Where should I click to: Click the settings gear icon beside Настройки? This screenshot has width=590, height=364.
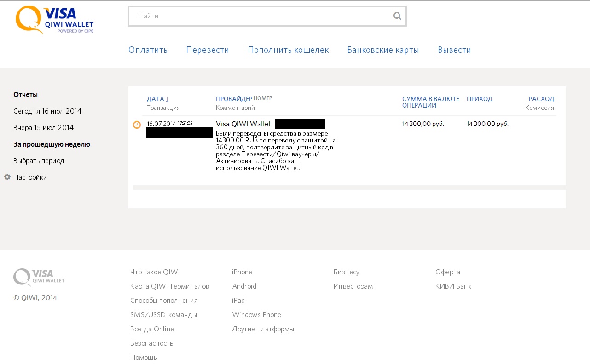click(x=7, y=177)
